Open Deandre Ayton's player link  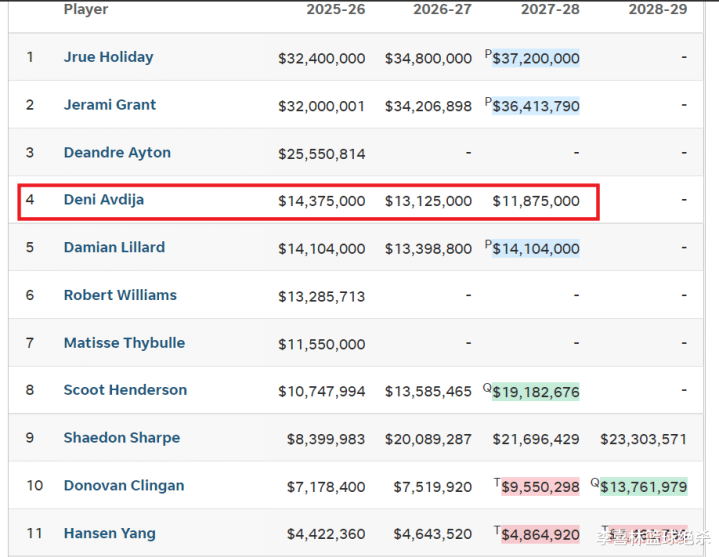[x=117, y=153]
